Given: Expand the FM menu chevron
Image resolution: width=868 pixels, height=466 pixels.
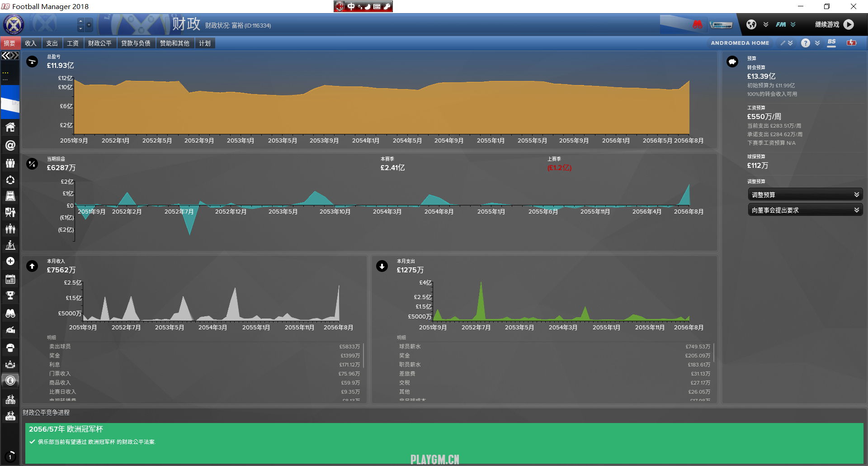Looking at the screenshot, I should pos(793,24).
